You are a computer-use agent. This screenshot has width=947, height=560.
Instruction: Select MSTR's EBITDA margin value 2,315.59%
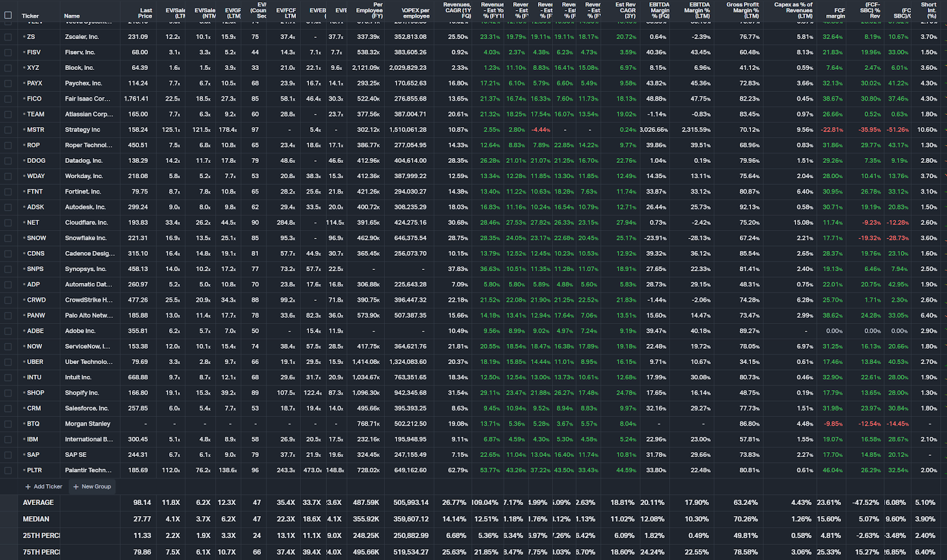[696, 130]
